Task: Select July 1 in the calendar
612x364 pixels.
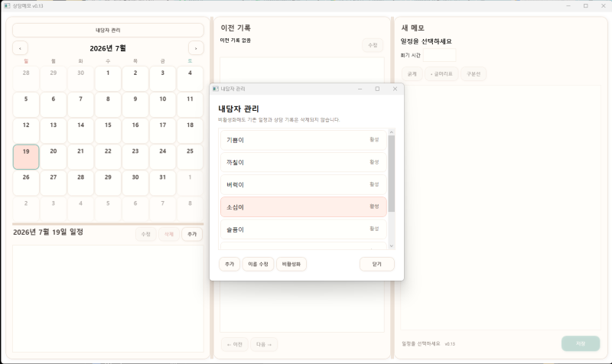Action: [108, 79]
